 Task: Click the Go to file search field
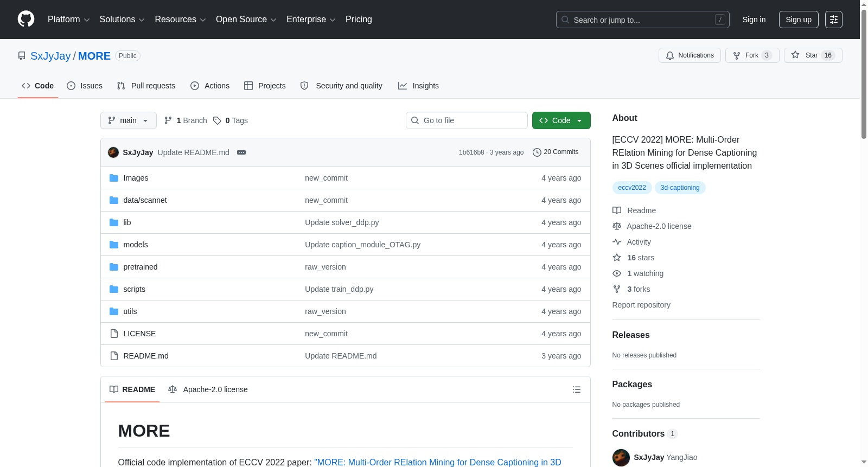click(x=467, y=120)
